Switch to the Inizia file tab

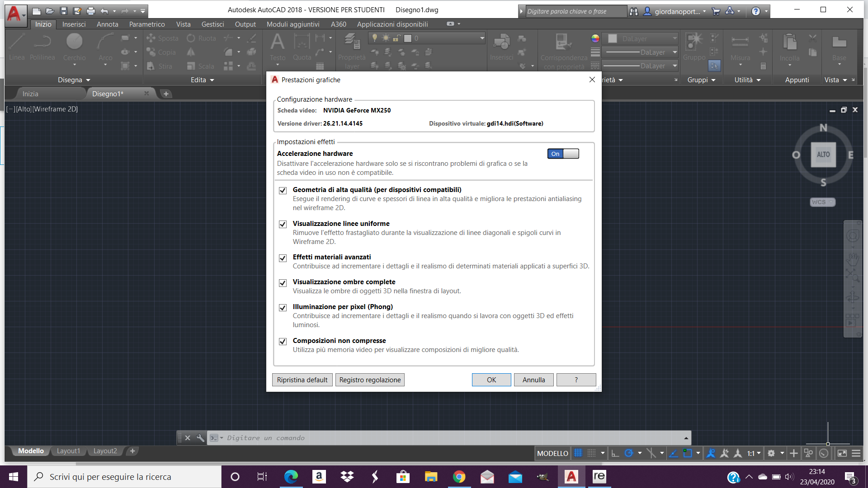point(30,94)
